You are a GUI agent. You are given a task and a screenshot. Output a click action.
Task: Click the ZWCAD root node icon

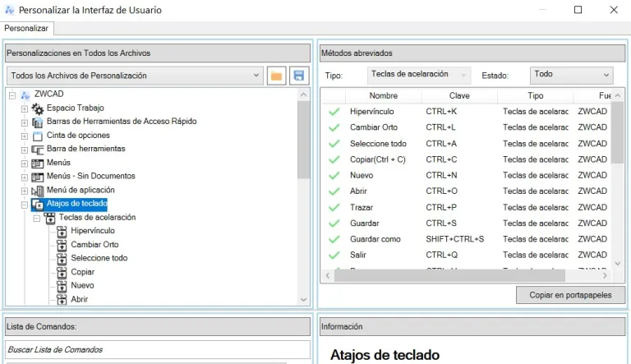[25, 95]
